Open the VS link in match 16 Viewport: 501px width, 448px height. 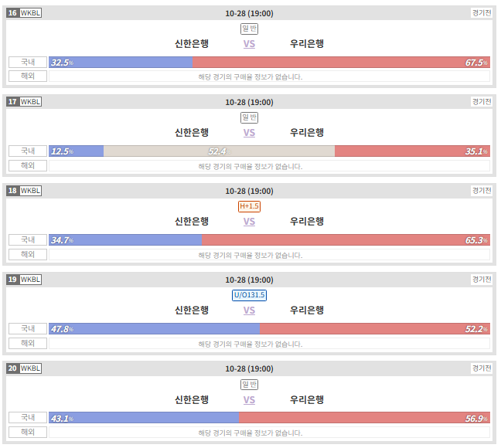(x=249, y=44)
